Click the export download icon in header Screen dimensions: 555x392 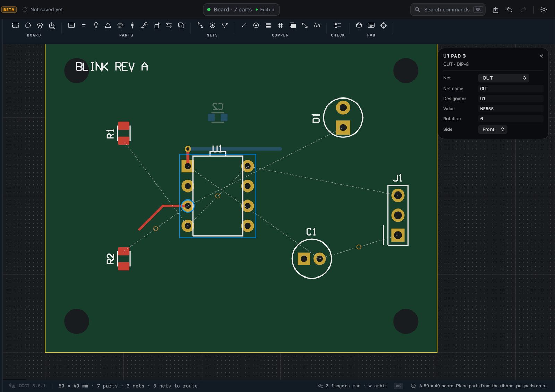tap(495, 10)
